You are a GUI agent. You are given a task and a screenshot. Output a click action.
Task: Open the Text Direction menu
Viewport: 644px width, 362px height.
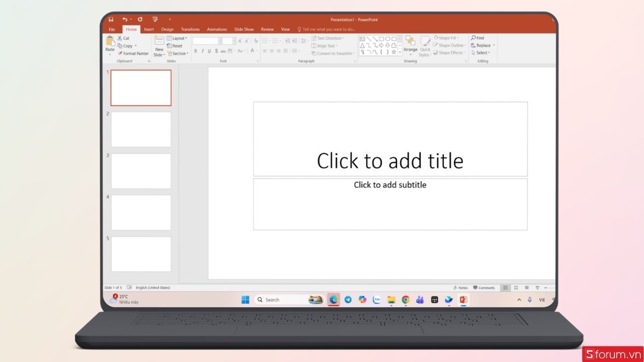coord(330,38)
